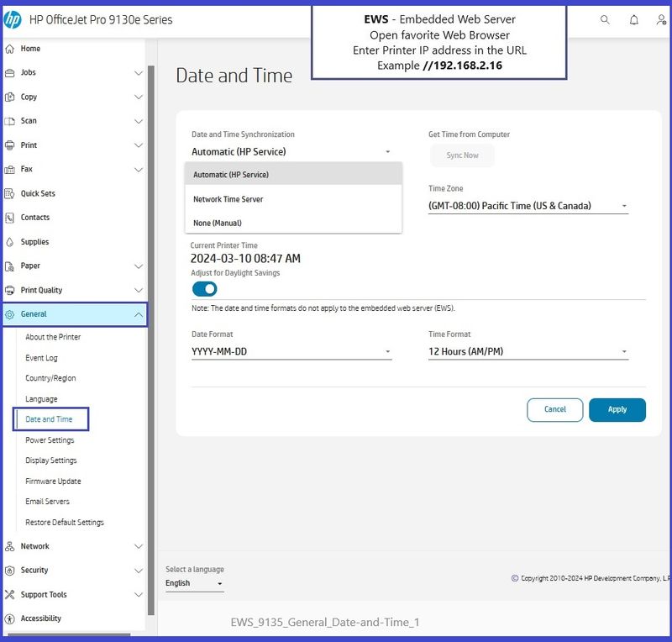672x642 pixels.
Task: Click the Network sidebar icon
Action: tap(10, 546)
